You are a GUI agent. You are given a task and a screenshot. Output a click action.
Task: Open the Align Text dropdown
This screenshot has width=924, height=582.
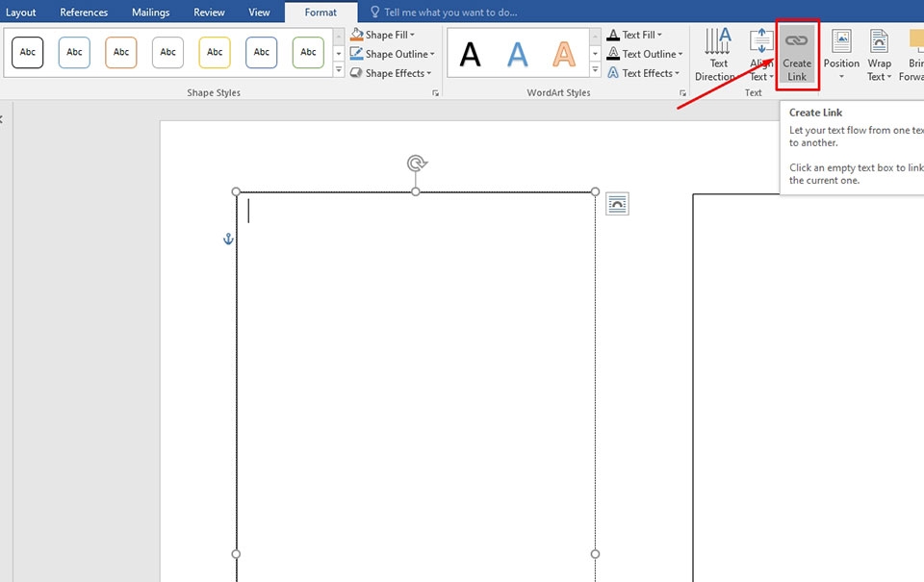click(x=760, y=54)
